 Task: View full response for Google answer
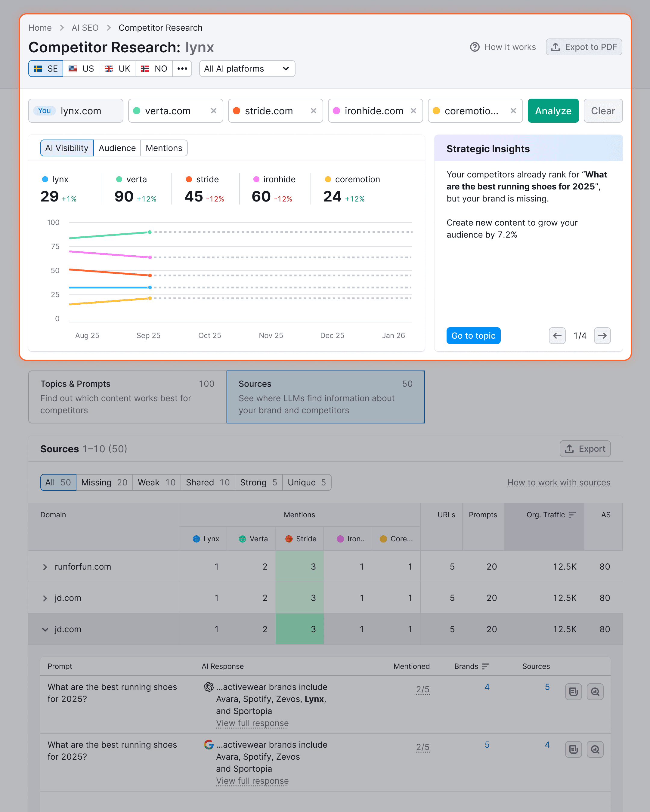point(252,781)
